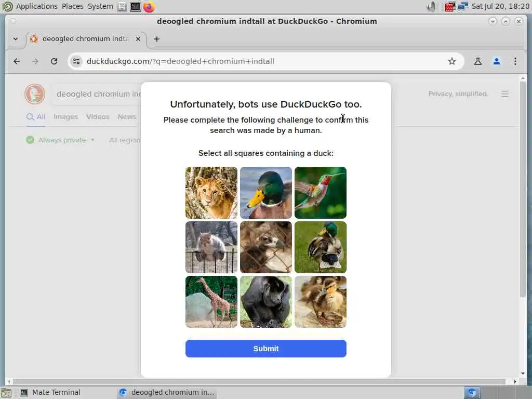Click the network icon in system tray
The height and width of the screenshot is (399, 532).
(x=463, y=6)
